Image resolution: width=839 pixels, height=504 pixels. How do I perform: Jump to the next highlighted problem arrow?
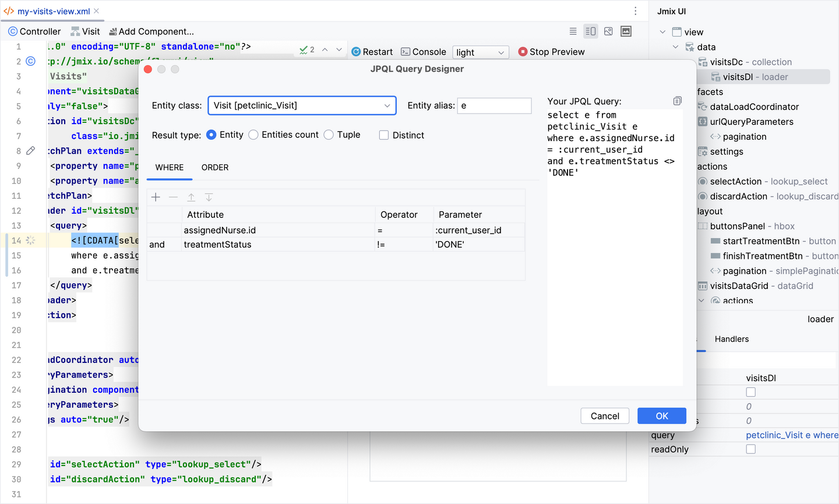tap(339, 50)
